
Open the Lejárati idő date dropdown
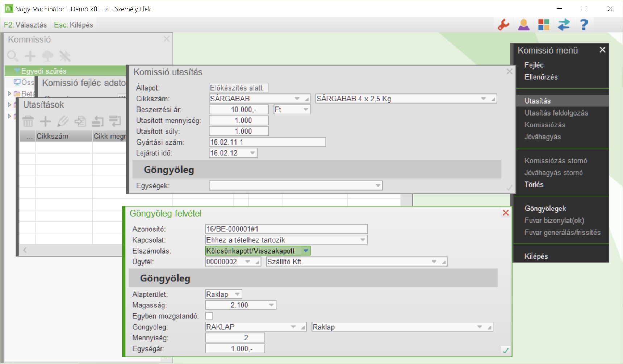(252, 153)
